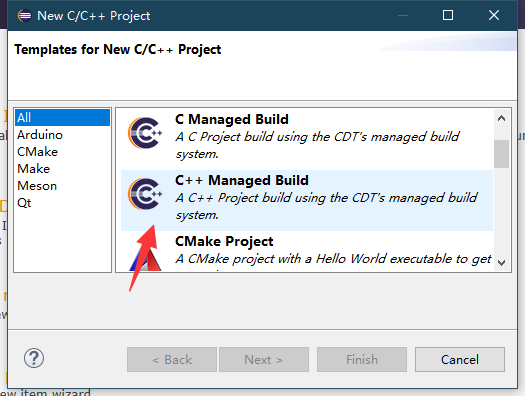525x396 pixels.
Task: Click the Next > button
Action: click(264, 360)
